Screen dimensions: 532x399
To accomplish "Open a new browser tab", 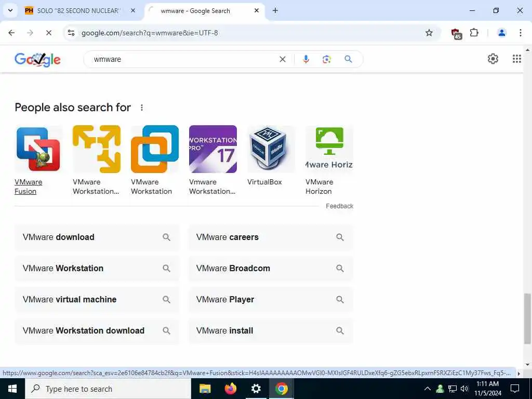I will click(x=275, y=10).
